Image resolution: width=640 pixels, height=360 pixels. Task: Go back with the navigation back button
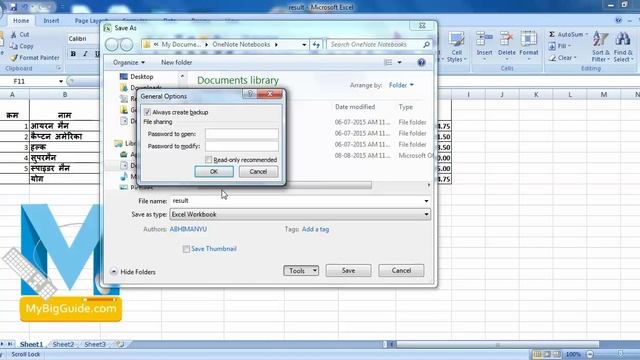pyautogui.click(x=112, y=44)
